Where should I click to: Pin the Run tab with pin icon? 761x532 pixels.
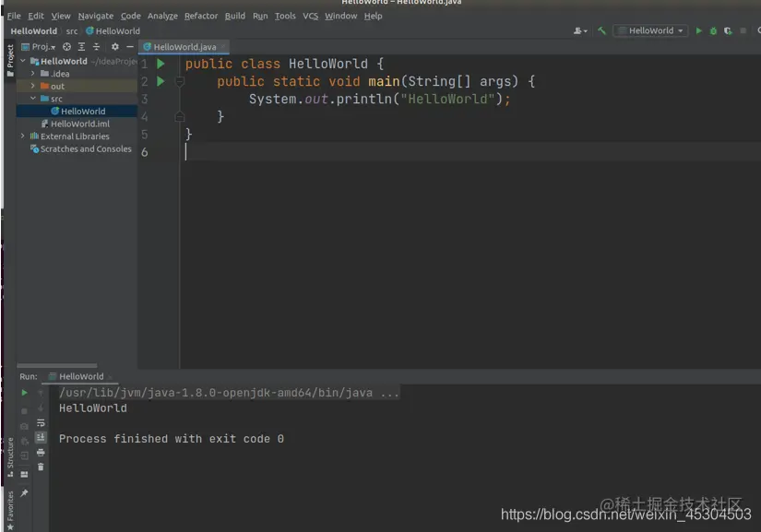point(24,492)
